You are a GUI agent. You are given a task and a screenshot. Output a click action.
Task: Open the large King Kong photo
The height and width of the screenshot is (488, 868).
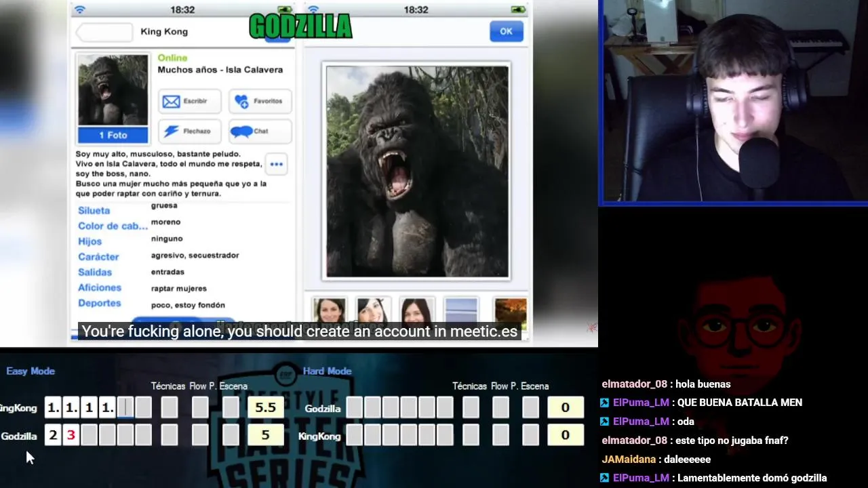[417, 171]
